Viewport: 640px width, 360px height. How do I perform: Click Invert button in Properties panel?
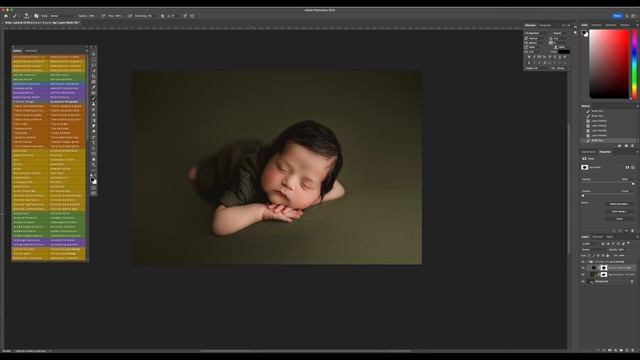coord(619,219)
